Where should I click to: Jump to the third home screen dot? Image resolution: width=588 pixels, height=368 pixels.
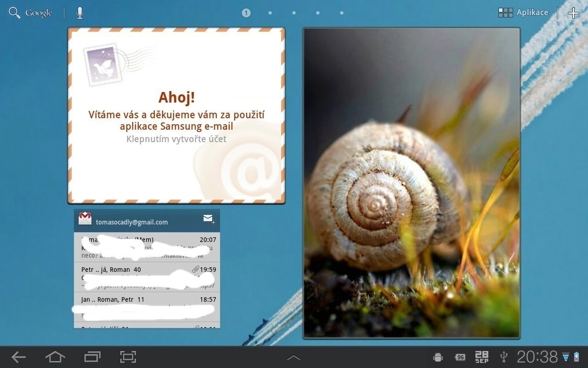(x=294, y=13)
